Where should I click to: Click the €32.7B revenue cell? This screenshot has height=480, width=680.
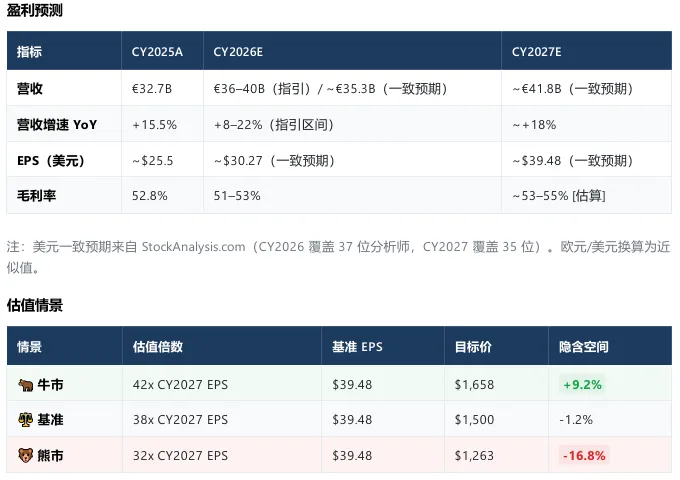(152, 88)
